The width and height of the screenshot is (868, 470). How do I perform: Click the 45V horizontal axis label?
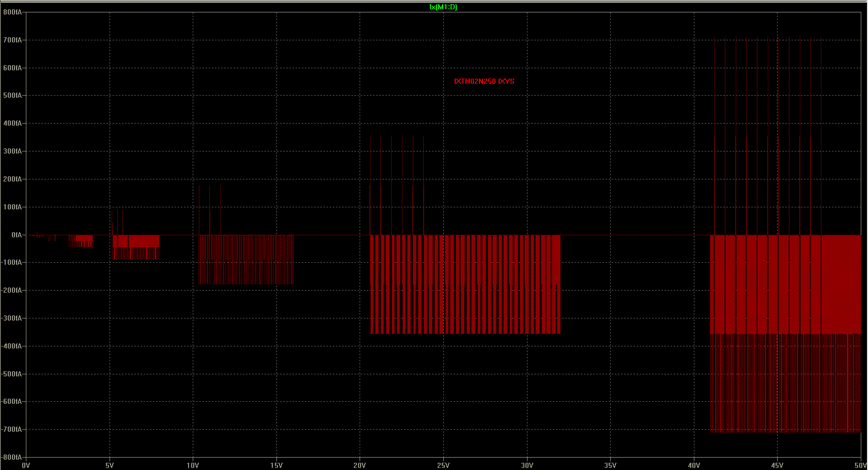(777, 465)
